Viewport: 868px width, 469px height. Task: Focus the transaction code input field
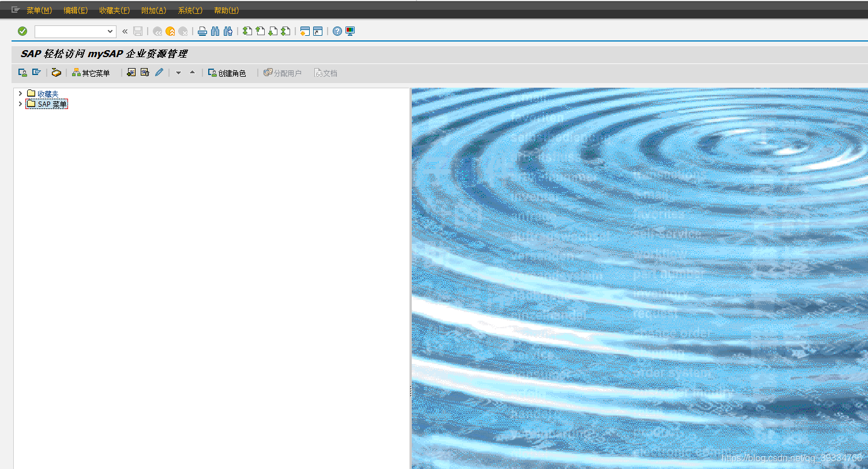point(70,31)
